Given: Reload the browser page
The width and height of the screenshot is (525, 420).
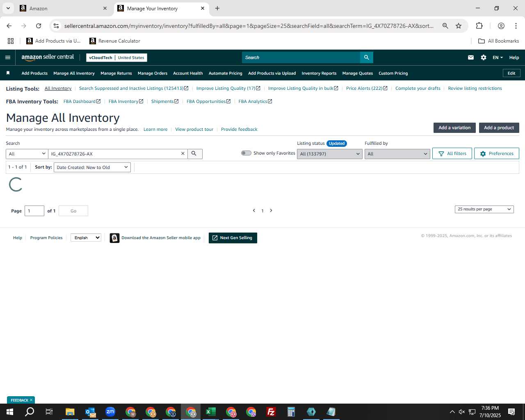Looking at the screenshot, I should [x=39, y=26].
